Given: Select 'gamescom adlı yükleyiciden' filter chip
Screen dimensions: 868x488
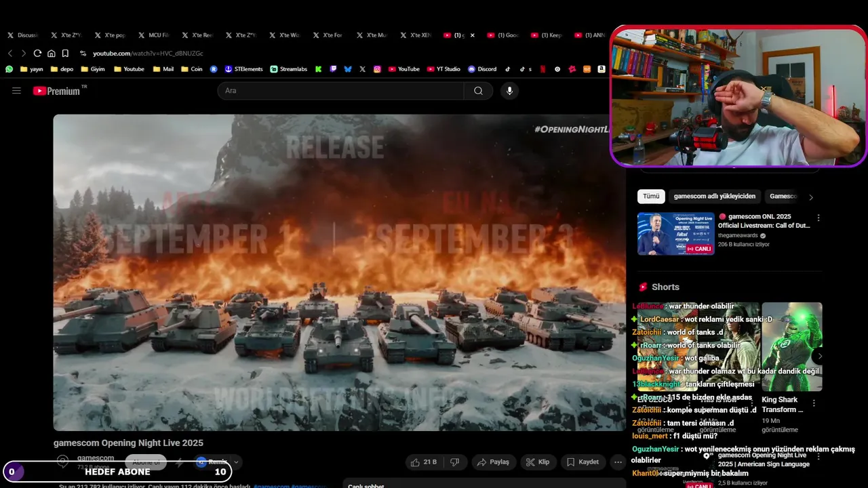Looking at the screenshot, I should 714,197.
